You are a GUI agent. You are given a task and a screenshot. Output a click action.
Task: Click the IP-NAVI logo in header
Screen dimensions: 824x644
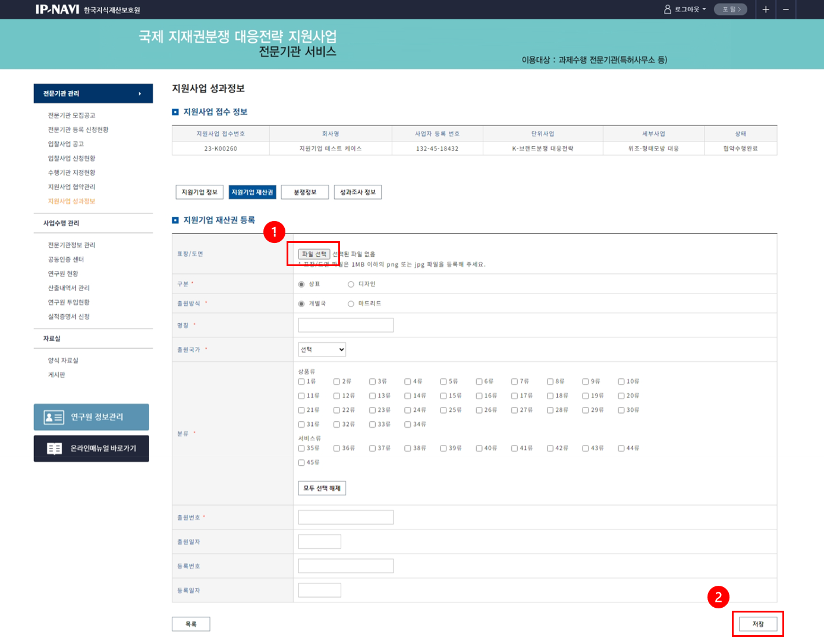pyautogui.click(x=57, y=10)
